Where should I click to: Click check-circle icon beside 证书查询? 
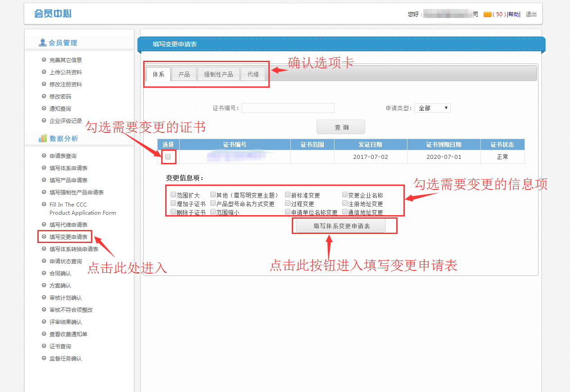coord(44,346)
